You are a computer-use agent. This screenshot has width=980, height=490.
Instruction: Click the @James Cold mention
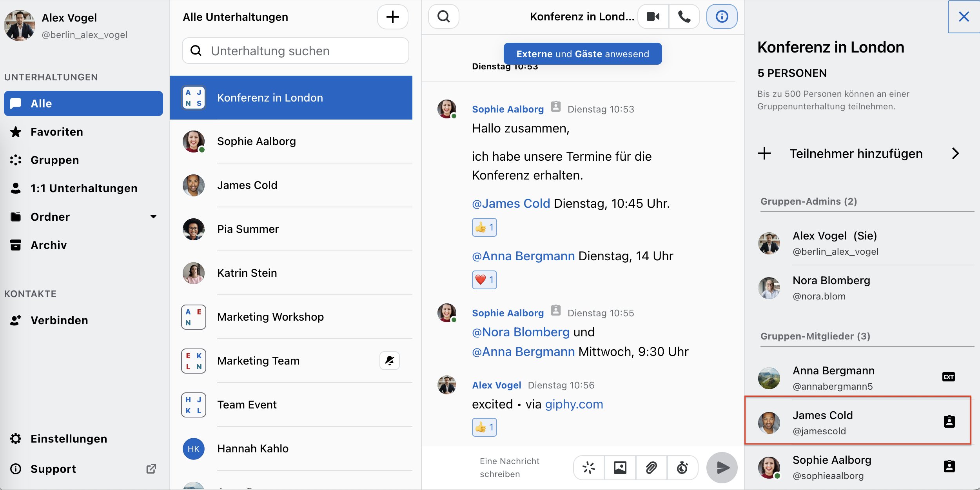[511, 203]
